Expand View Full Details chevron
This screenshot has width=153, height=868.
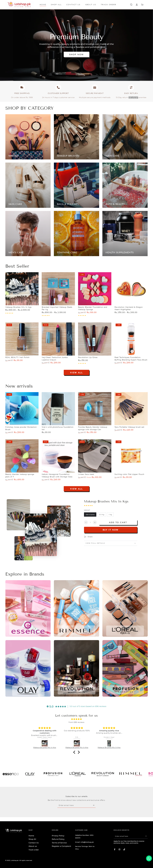tap(135, 543)
